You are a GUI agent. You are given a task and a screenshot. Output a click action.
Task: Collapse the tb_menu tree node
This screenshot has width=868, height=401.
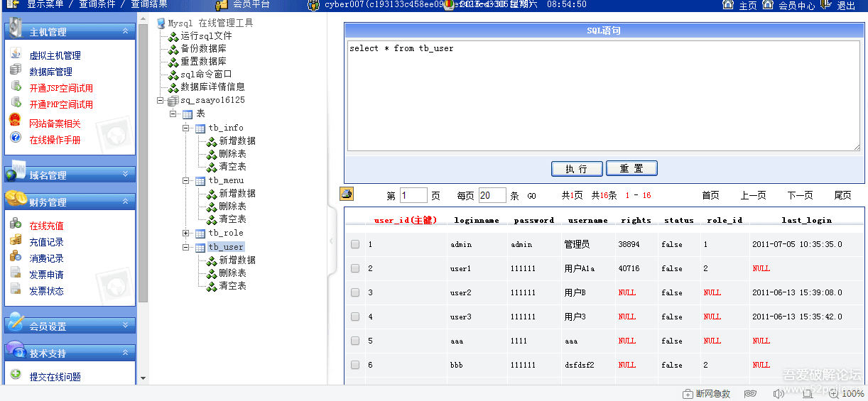tap(186, 180)
